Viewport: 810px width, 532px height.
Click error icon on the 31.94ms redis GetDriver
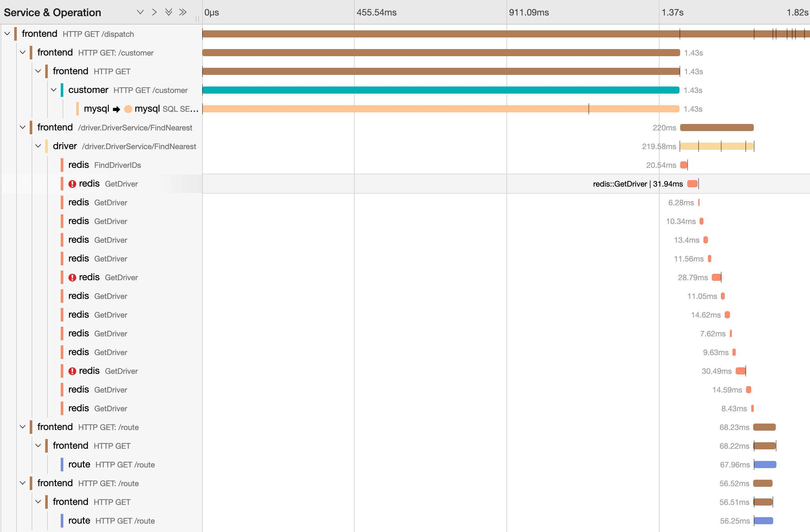point(72,184)
